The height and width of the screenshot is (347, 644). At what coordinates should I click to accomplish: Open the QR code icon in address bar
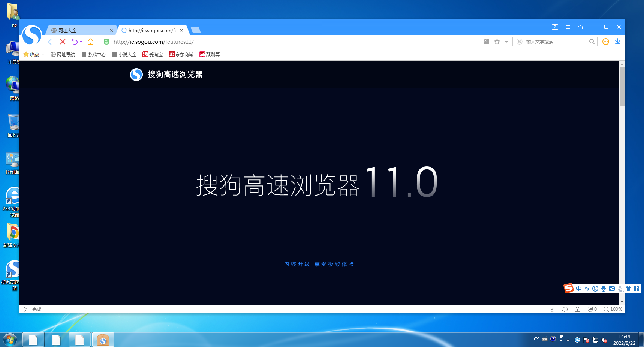[x=487, y=42]
